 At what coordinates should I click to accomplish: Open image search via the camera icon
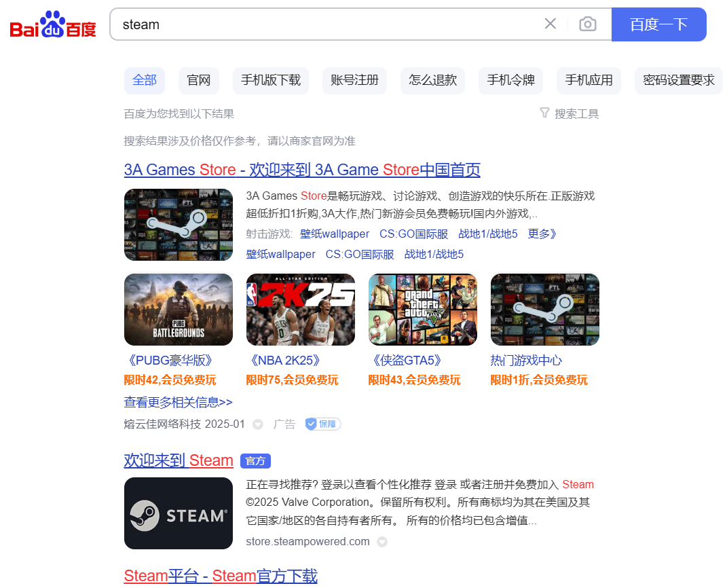(x=587, y=24)
